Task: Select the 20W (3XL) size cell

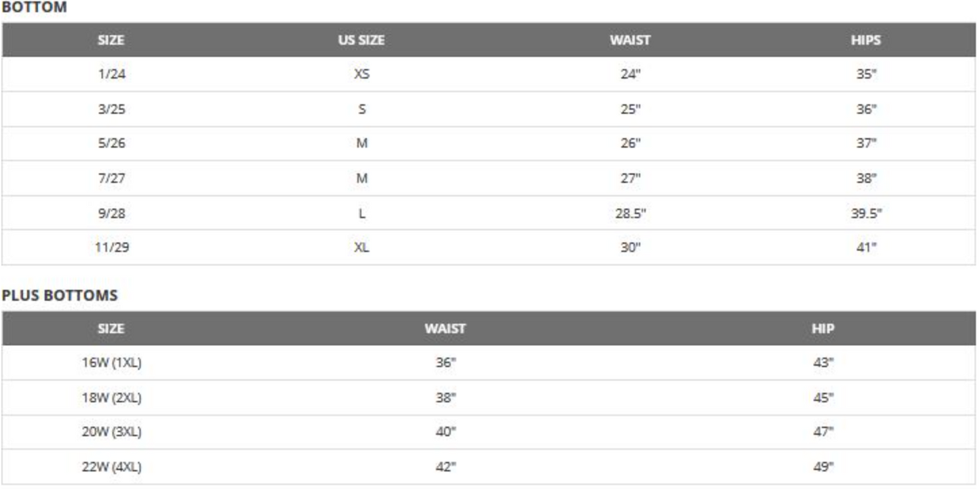Action: [111, 432]
